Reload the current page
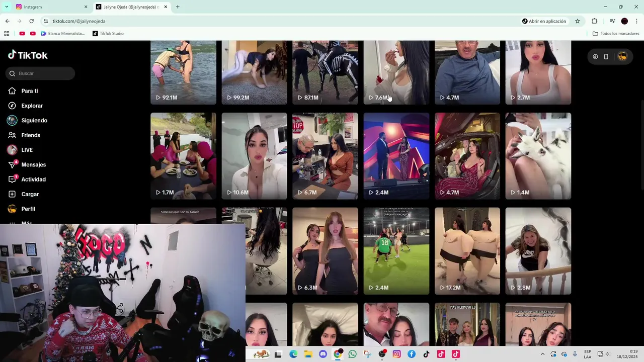This screenshot has width=644, height=362. tap(31, 21)
